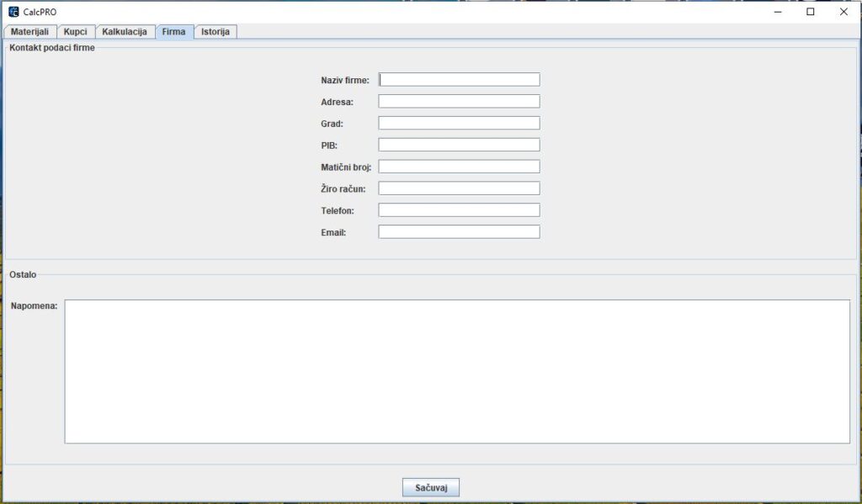
Task: Go to the Kalkulacija tab
Action: click(125, 32)
